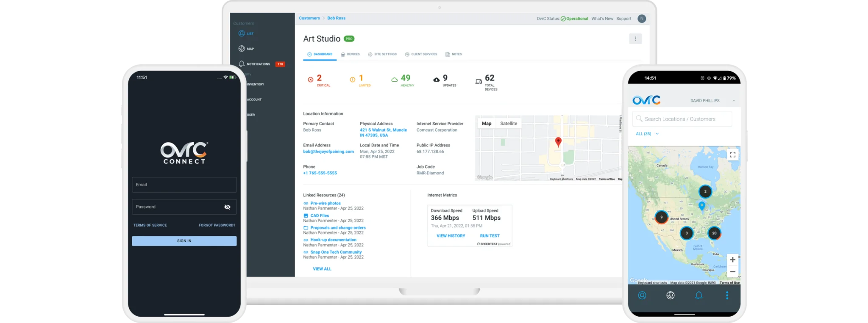Image resolution: width=868 pixels, height=323 pixels.
Task: Click the fullscreen icon on the phone map
Action: pyautogui.click(x=732, y=155)
